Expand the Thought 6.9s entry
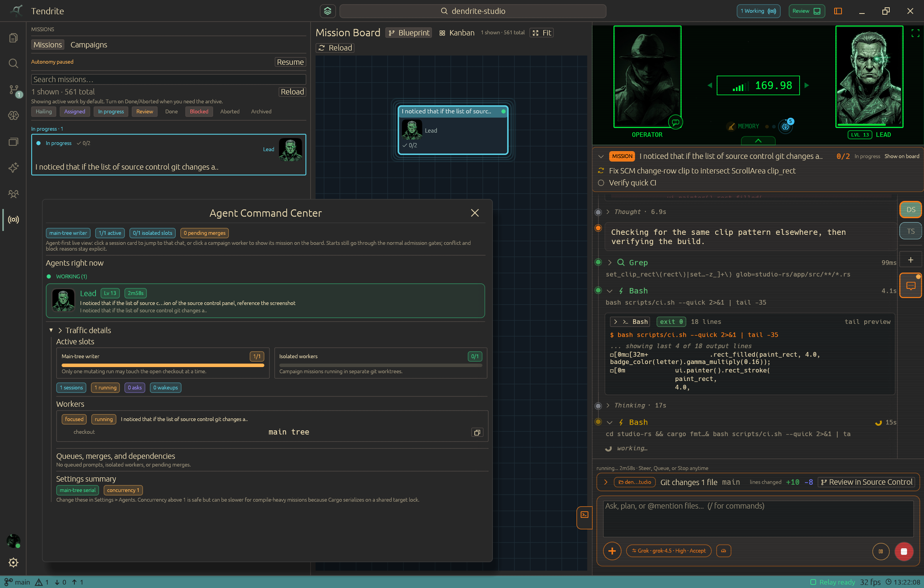Screen dimensions: 924x588 [x=608, y=212]
